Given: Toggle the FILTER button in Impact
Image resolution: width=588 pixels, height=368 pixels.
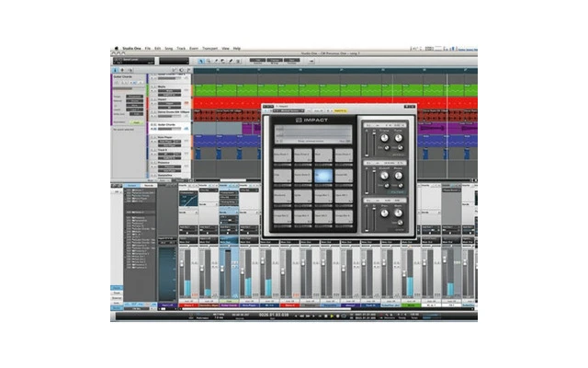Looking at the screenshot, I should [397, 192].
